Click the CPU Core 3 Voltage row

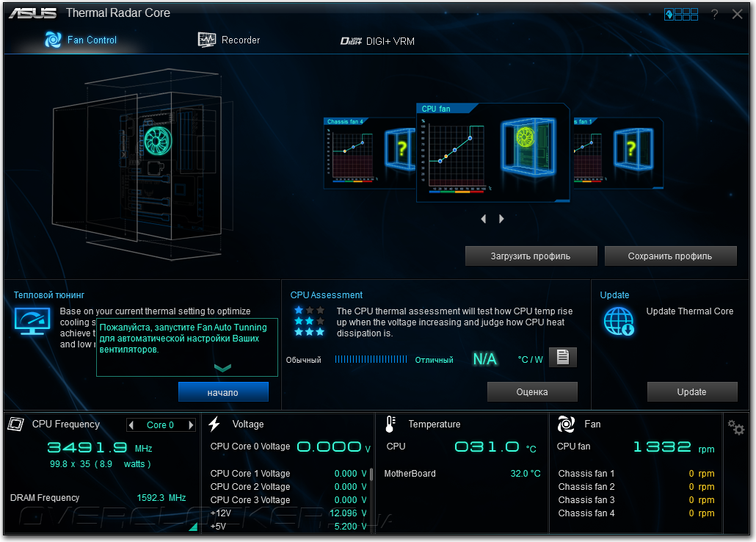[288, 500]
